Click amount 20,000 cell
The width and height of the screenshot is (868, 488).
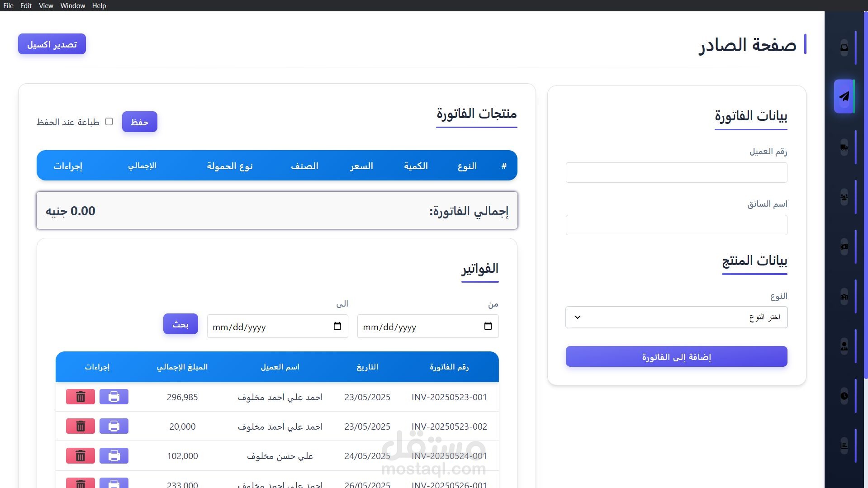tap(182, 426)
